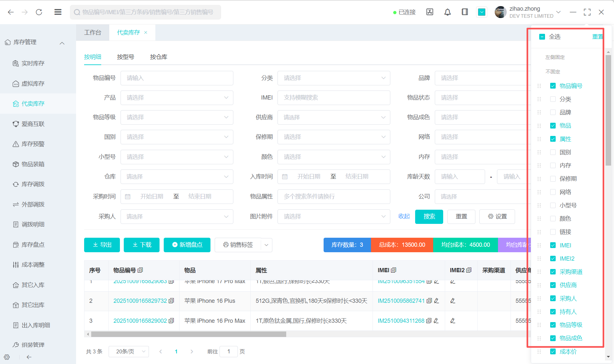
Task: Click the 导出 export button
Action: pos(102,245)
